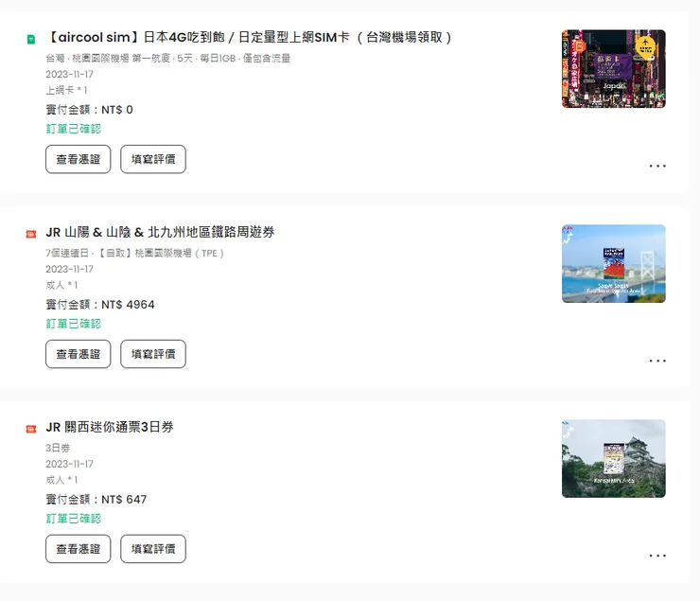
Task: Click the text 實付金額：NT$ 0
Action: pos(89,110)
